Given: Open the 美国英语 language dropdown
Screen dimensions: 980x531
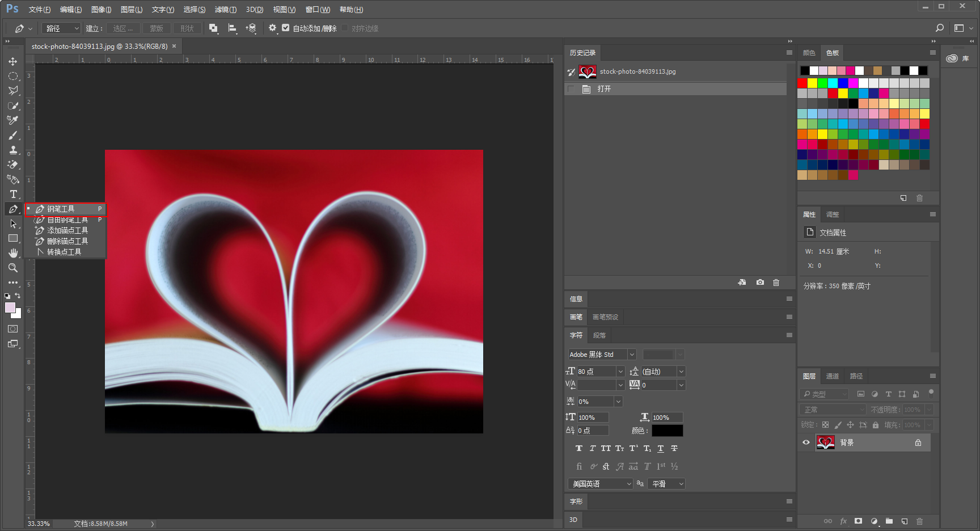Looking at the screenshot, I should tap(601, 484).
